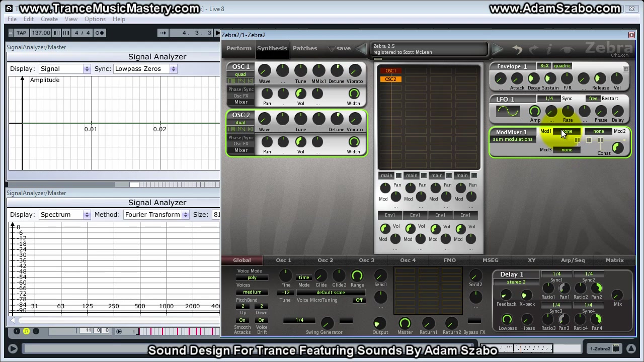Open the info 'i' icon in Zebra
The image size is (644, 362).
click(549, 49)
